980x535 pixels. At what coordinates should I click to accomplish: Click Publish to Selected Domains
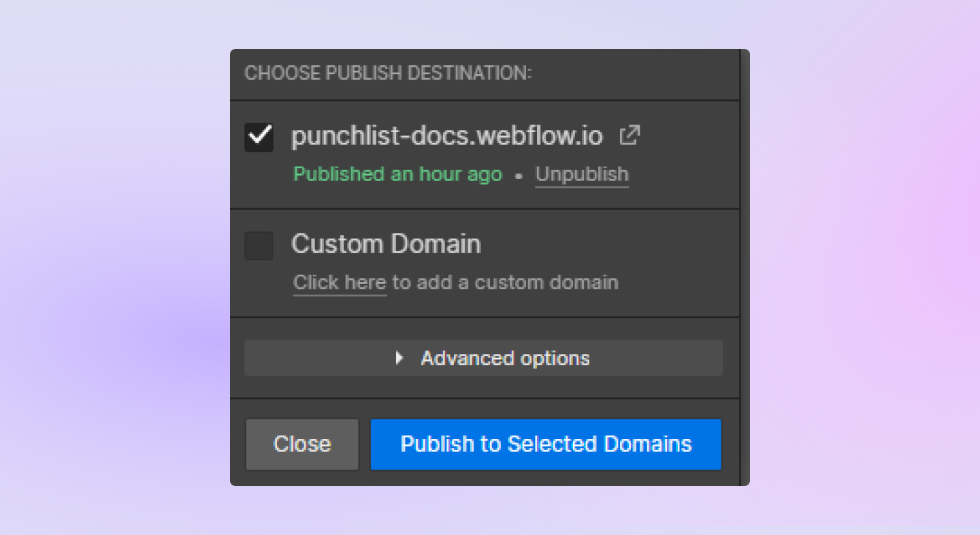point(545,444)
